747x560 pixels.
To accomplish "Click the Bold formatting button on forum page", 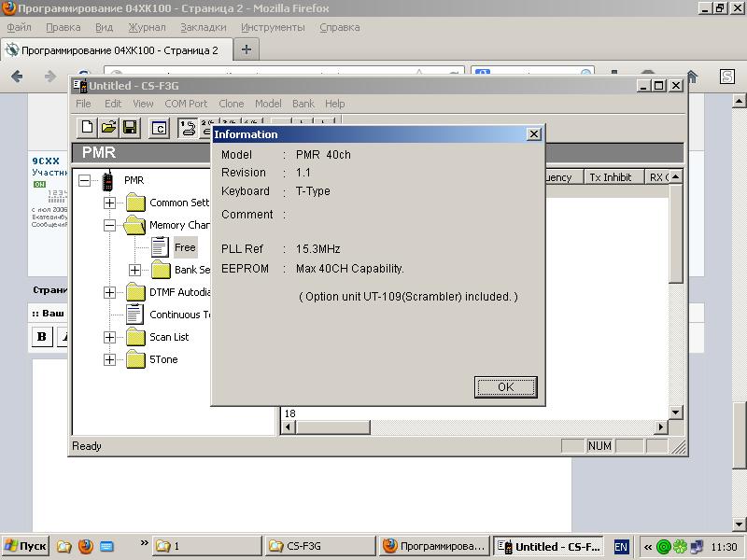I will (x=42, y=336).
